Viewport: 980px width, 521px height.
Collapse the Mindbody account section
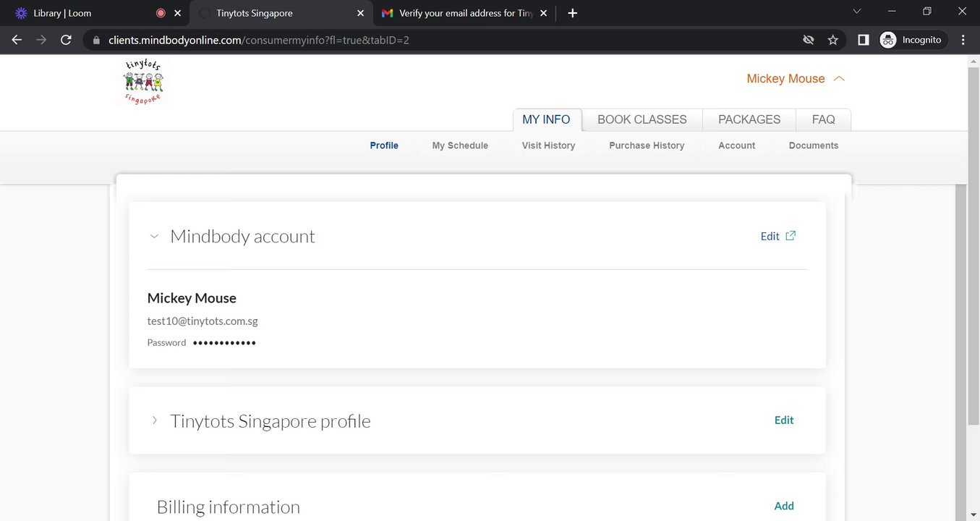click(x=153, y=237)
